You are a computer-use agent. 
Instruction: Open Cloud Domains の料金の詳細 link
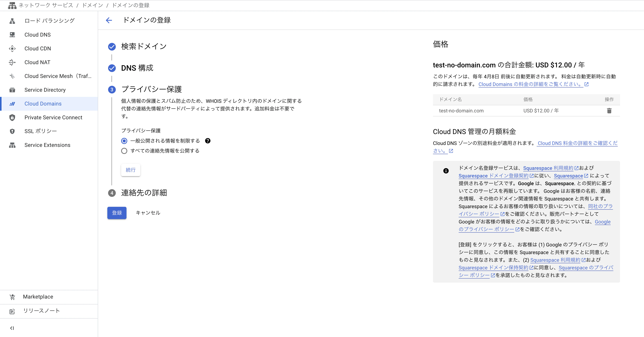click(531, 84)
